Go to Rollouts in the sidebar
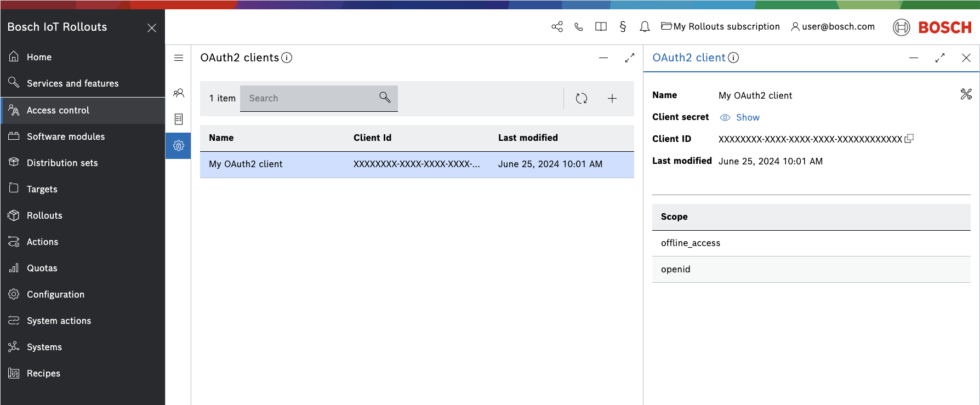The height and width of the screenshot is (405, 980). (44, 215)
